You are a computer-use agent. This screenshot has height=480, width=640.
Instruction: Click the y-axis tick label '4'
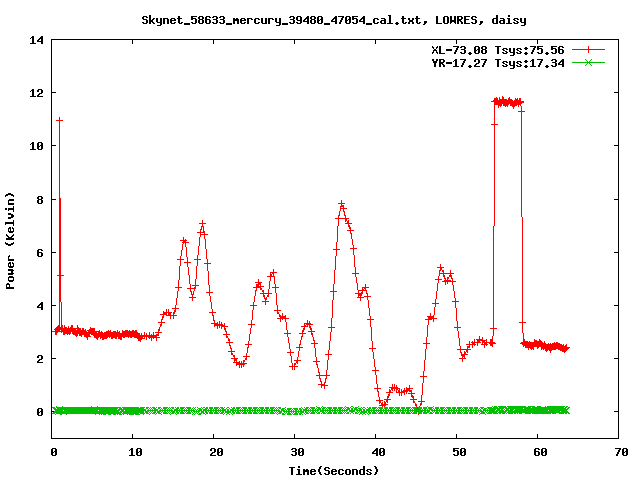pyautogui.click(x=40, y=306)
